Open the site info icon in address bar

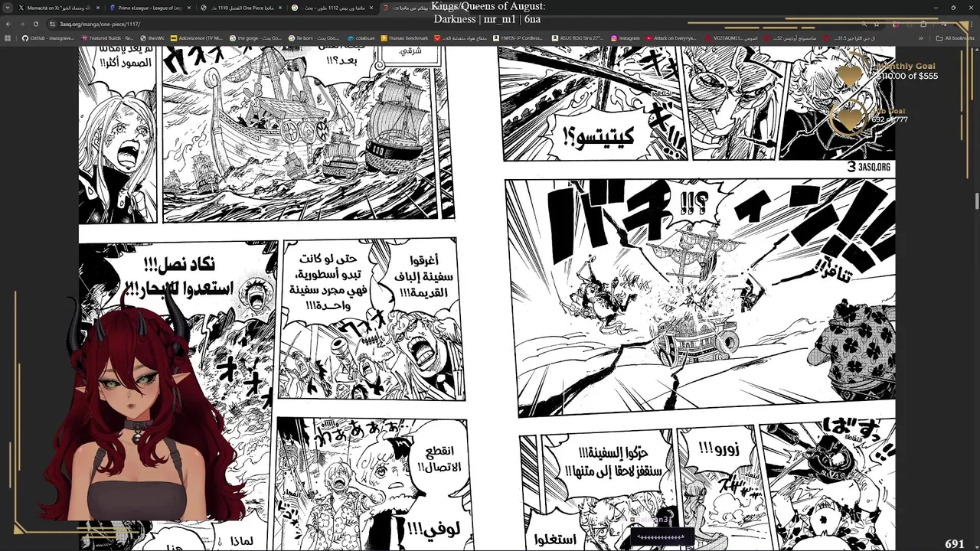(x=53, y=24)
